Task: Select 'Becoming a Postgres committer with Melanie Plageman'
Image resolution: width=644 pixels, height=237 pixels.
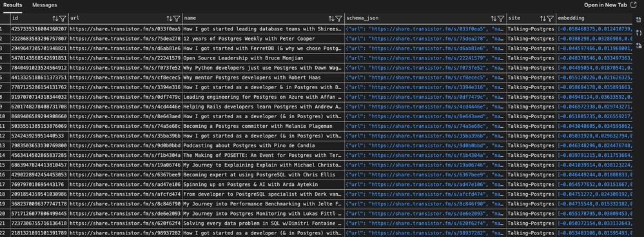Action: (x=263, y=127)
